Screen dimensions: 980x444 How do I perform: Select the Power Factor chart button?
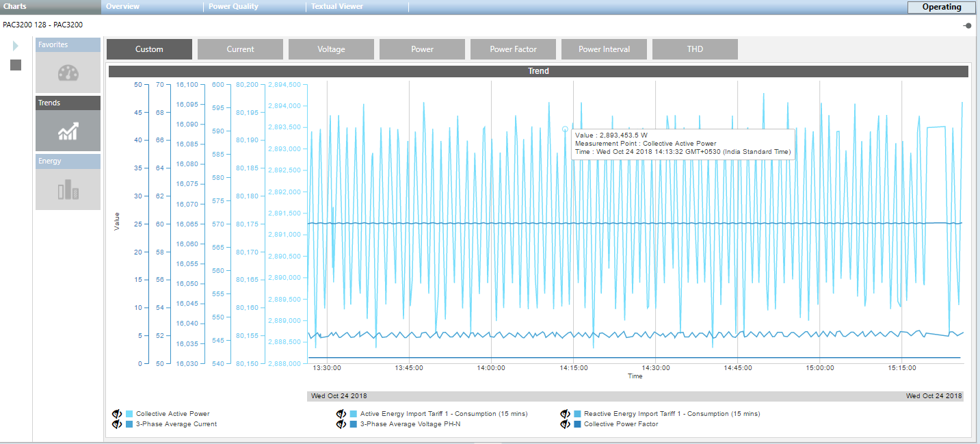513,49
